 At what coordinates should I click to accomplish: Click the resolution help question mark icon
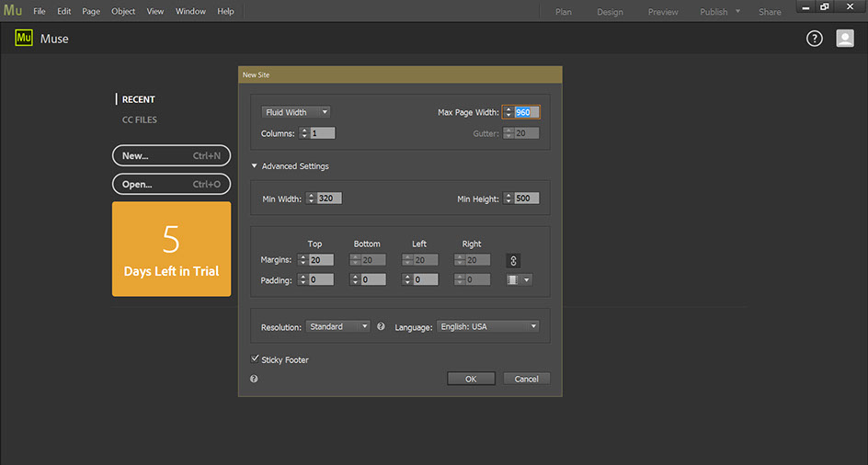[x=381, y=326]
